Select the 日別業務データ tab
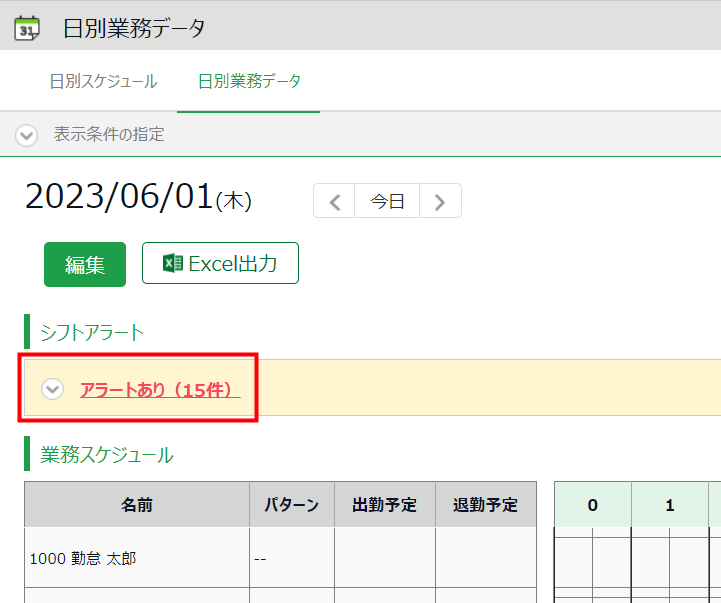Screen dimensions: 721x603 (x=249, y=82)
